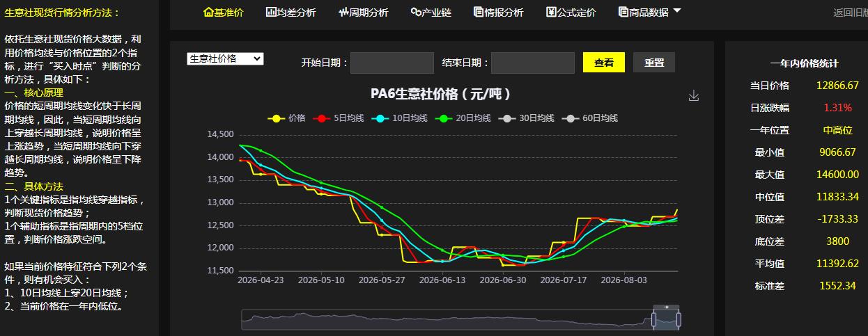Click the date range zoom slider track
This screenshot has width=868, height=336.
(x=460, y=320)
